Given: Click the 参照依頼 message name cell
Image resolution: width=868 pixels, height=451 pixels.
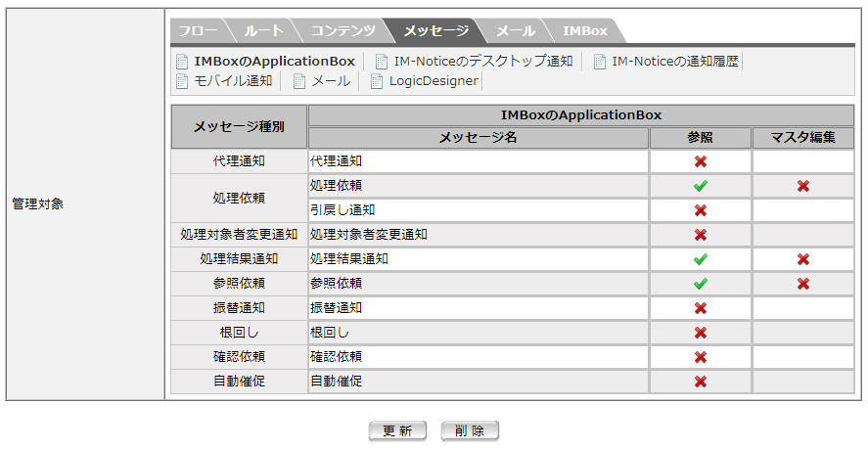Looking at the screenshot, I should 479,284.
